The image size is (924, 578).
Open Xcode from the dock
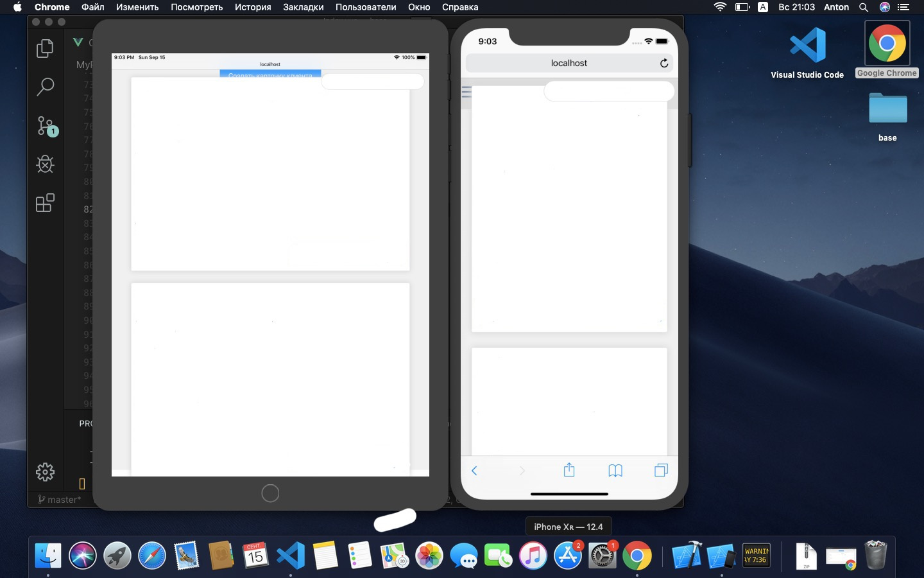point(687,556)
